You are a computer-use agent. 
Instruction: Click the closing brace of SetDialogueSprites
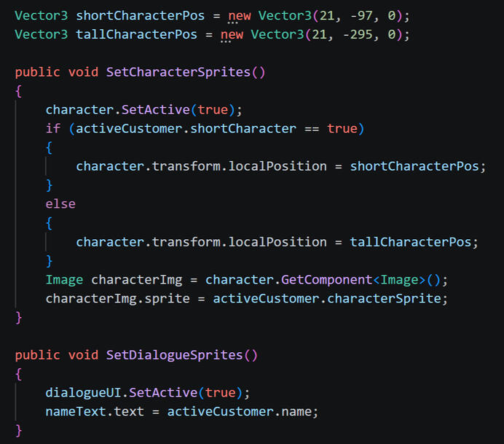[19, 430]
